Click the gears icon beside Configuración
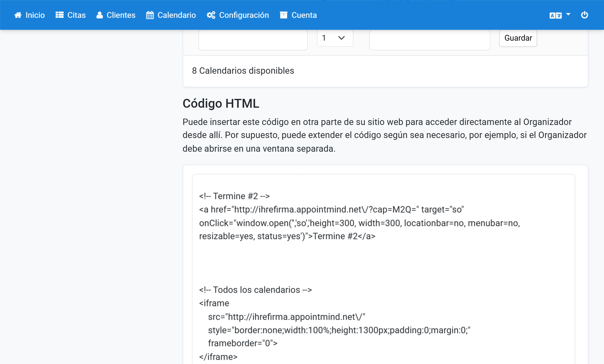This screenshot has height=364, width=604. [211, 15]
